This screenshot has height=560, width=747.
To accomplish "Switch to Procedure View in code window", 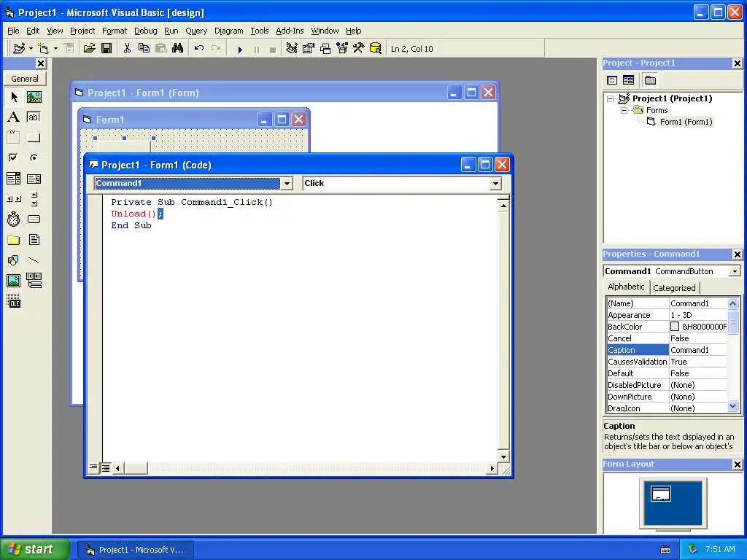I will (93, 467).
